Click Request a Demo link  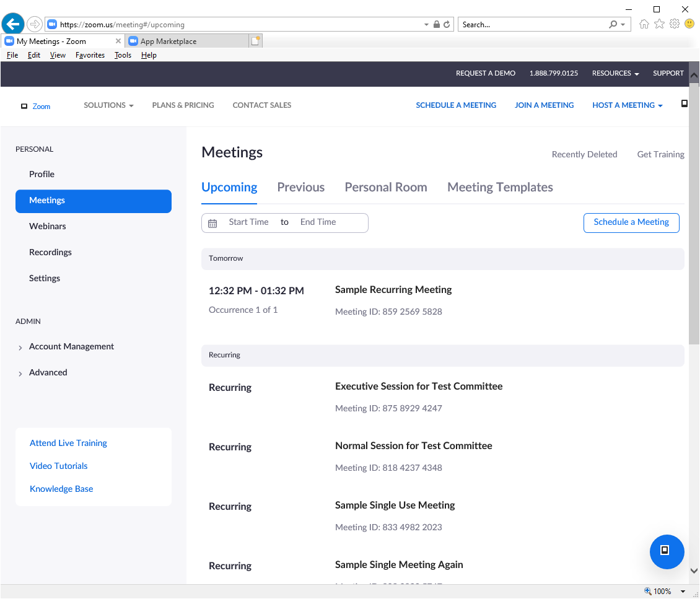pyautogui.click(x=485, y=73)
